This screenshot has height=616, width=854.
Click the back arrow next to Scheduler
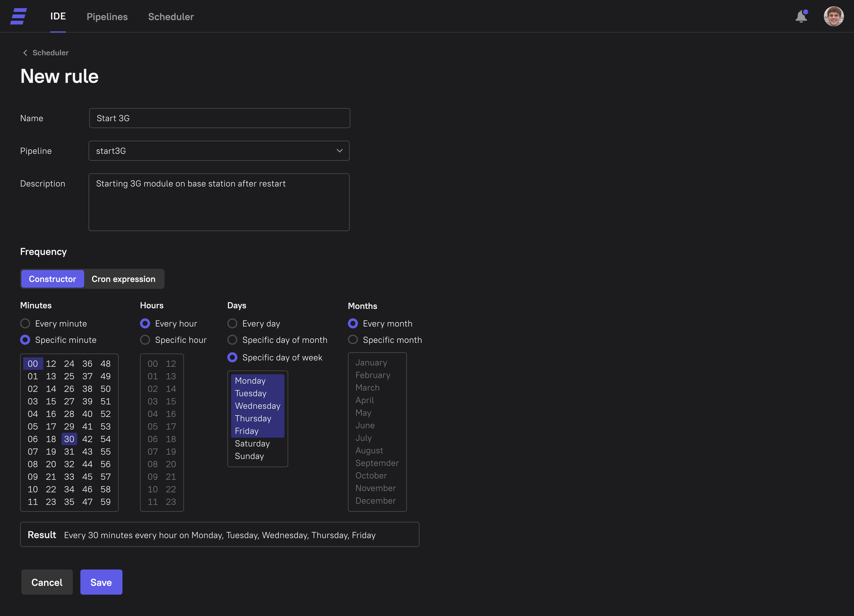coord(25,53)
